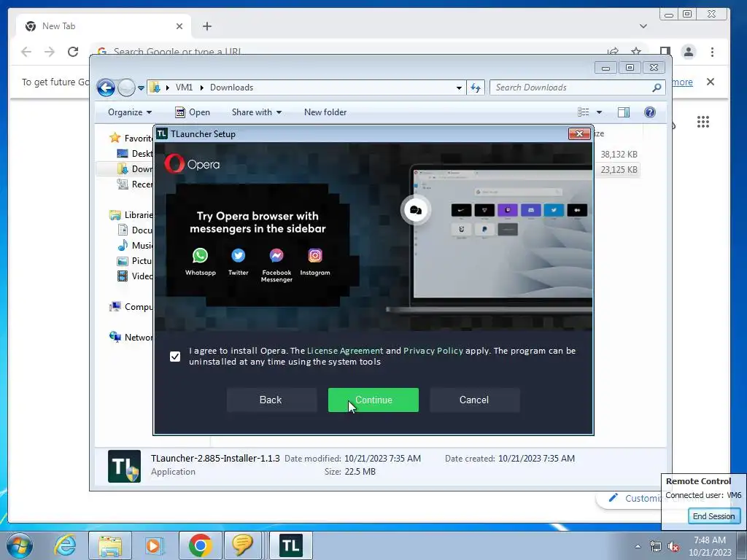Switch to Chrome in the taskbar
The height and width of the screenshot is (560, 747).
(x=201, y=545)
